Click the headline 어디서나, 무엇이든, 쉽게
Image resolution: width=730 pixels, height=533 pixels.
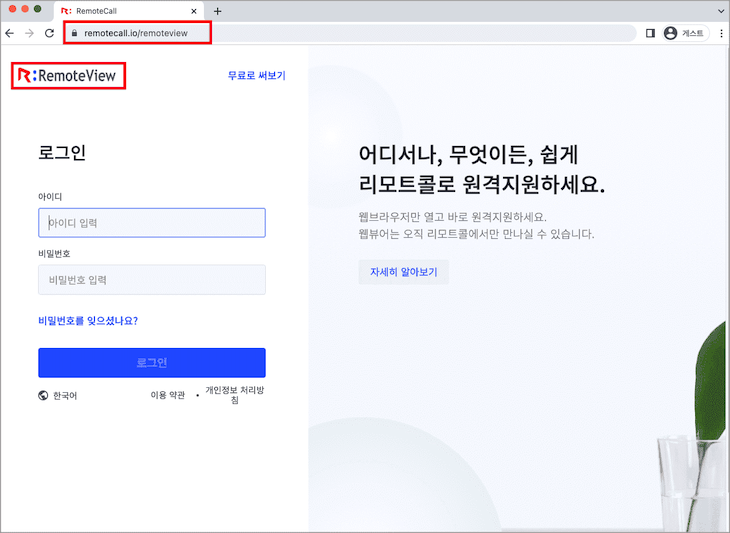(x=468, y=155)
